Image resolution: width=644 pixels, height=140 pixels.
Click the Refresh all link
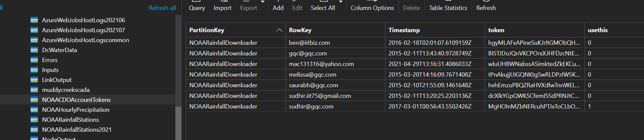162,8
